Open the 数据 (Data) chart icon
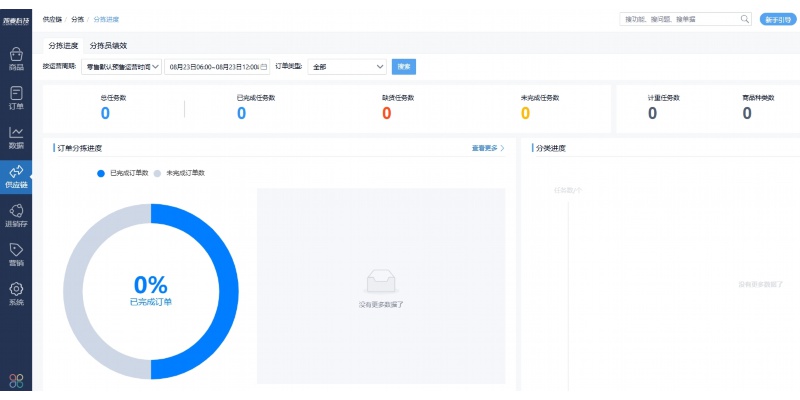800x400 pixels. tap(16, 136)
